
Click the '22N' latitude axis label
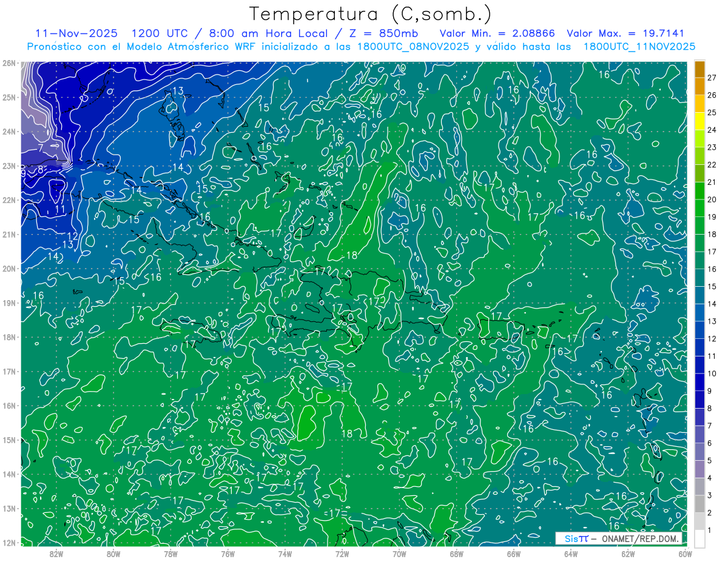pyautogui.click(x=9, y=200)
